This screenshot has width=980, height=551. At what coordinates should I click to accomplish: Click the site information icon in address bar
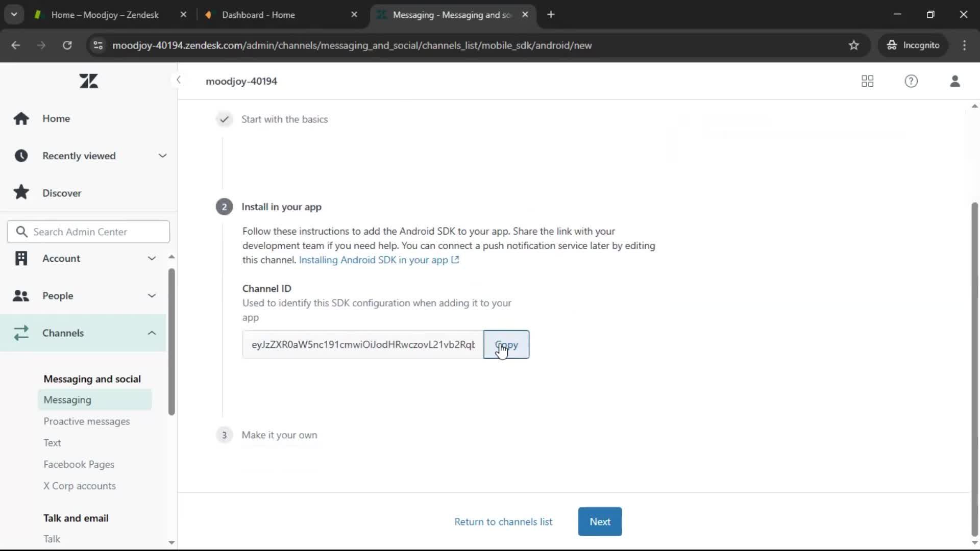pos(98,45)
